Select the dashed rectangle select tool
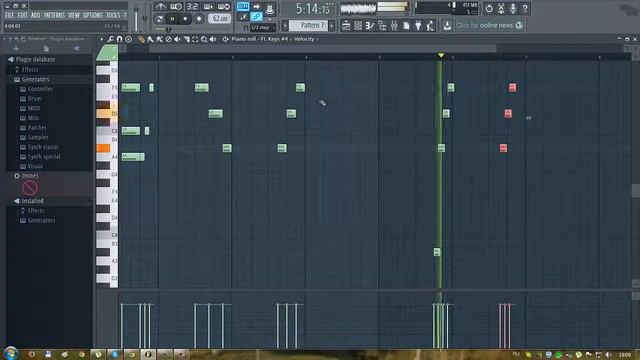This screenshot has height=360, width=640. [x=195, y=39]
